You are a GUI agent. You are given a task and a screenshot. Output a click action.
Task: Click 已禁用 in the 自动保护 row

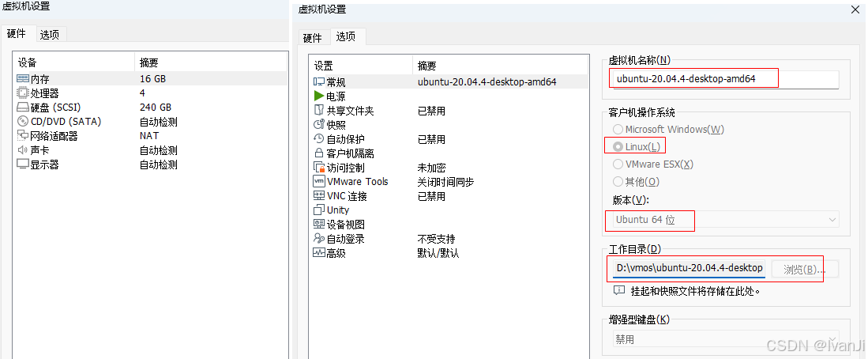431,140
